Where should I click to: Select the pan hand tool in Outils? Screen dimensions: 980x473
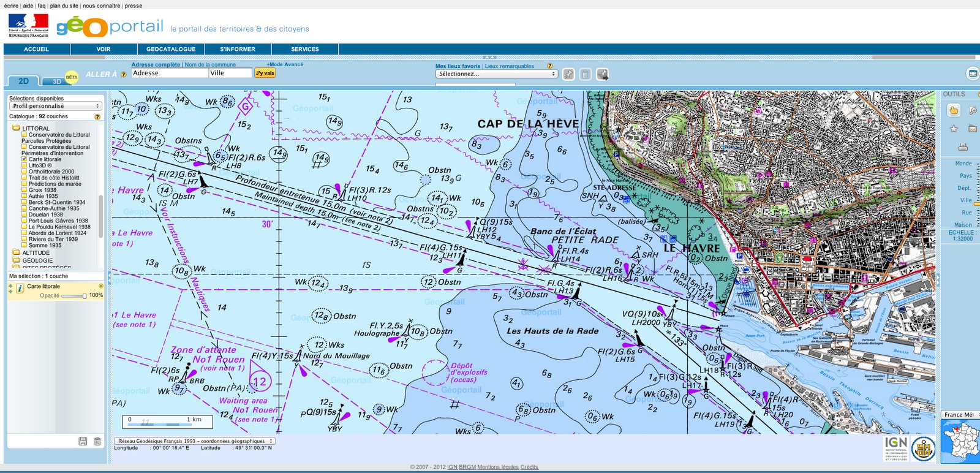pos(954,110)
